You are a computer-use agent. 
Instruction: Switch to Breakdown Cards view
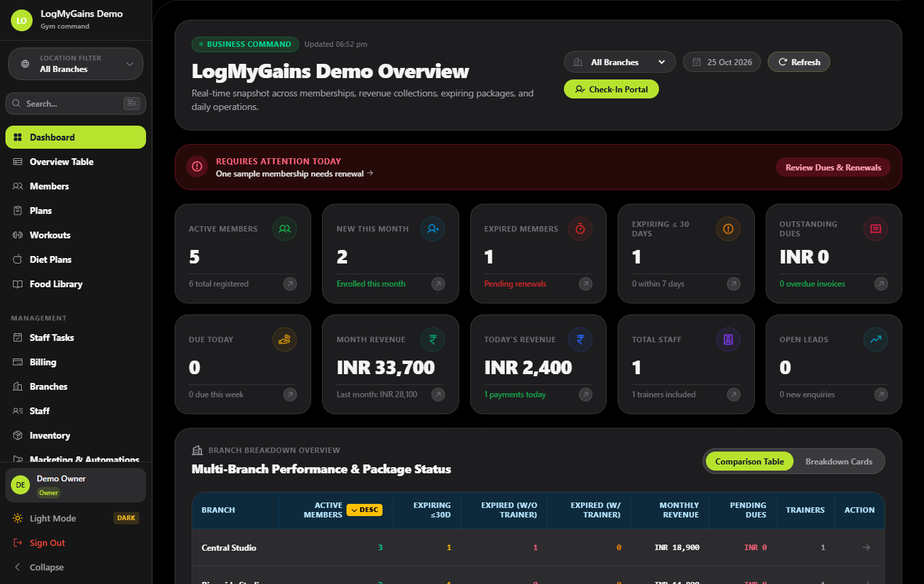(839, 461)
